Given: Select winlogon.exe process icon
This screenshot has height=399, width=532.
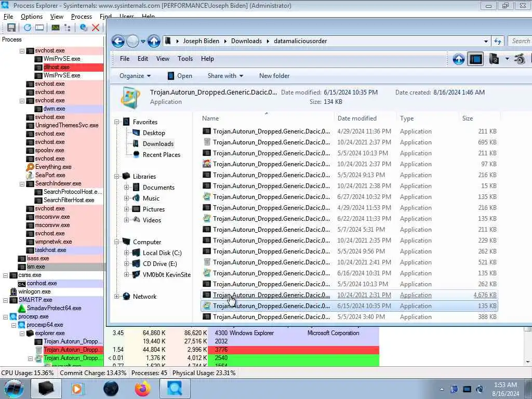Looking at the screenshot, I should tap(13, 291).
